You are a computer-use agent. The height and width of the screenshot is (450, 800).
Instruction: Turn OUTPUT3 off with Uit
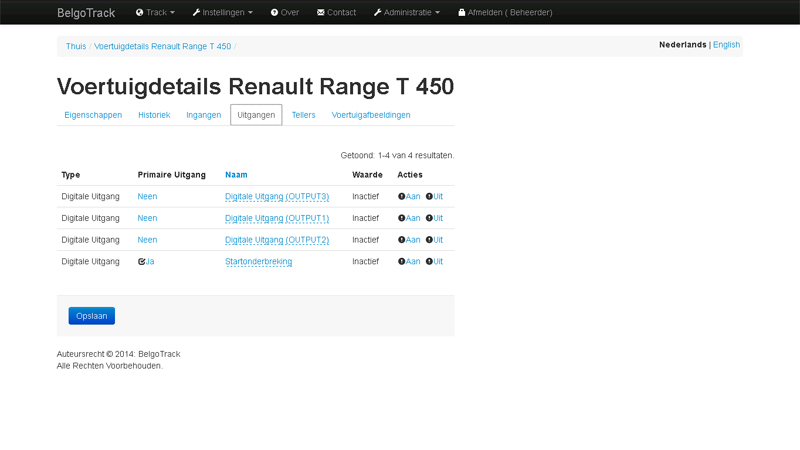pos(434,196)
